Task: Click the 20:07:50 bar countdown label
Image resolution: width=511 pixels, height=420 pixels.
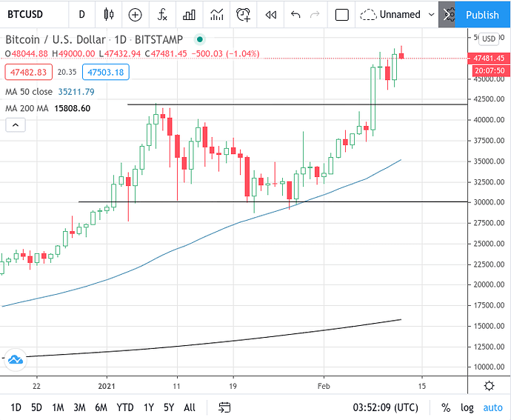Action: tap(490, 70)
